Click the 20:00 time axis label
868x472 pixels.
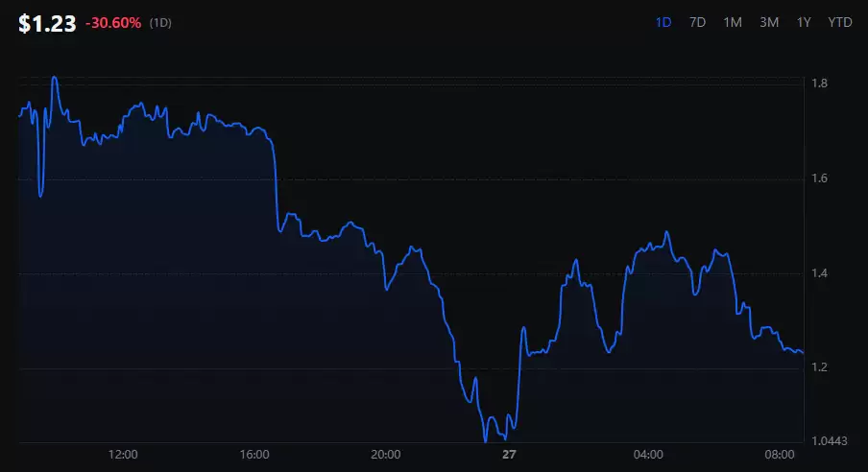coord(386,455)
